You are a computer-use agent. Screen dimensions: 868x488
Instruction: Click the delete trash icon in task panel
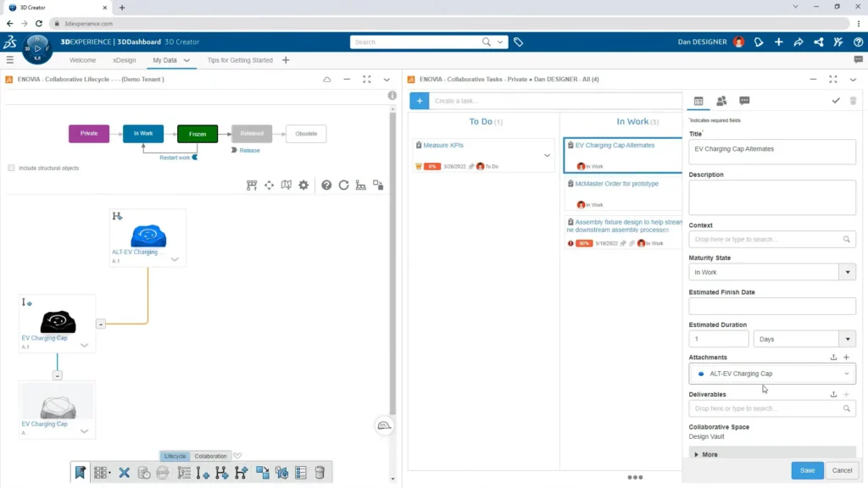pos(853,101)
